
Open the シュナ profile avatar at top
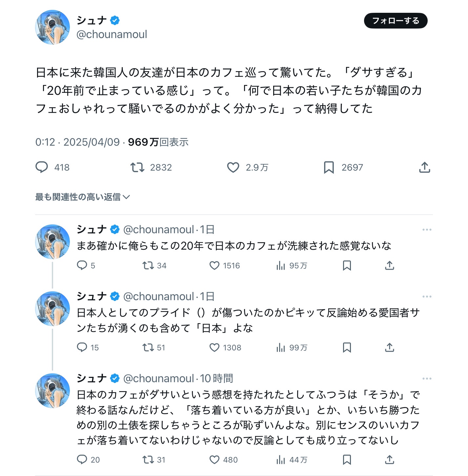coord(52,27)
